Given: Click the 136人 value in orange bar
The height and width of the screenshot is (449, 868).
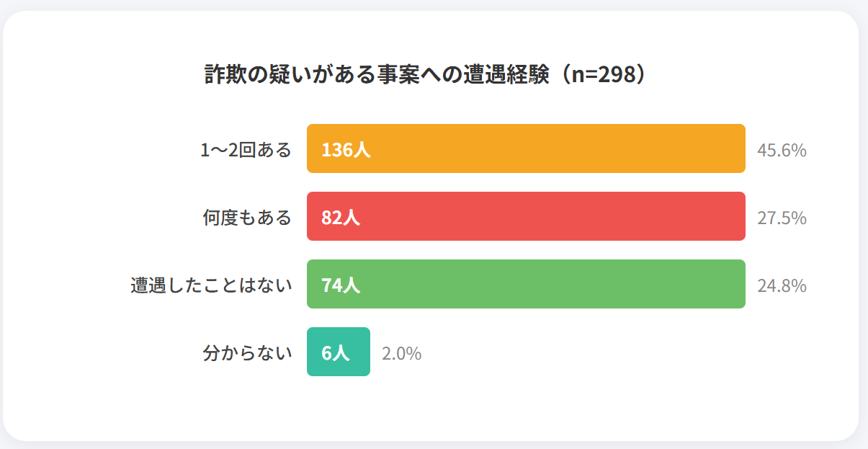Looking at the screenshot, I should [346, 150].
